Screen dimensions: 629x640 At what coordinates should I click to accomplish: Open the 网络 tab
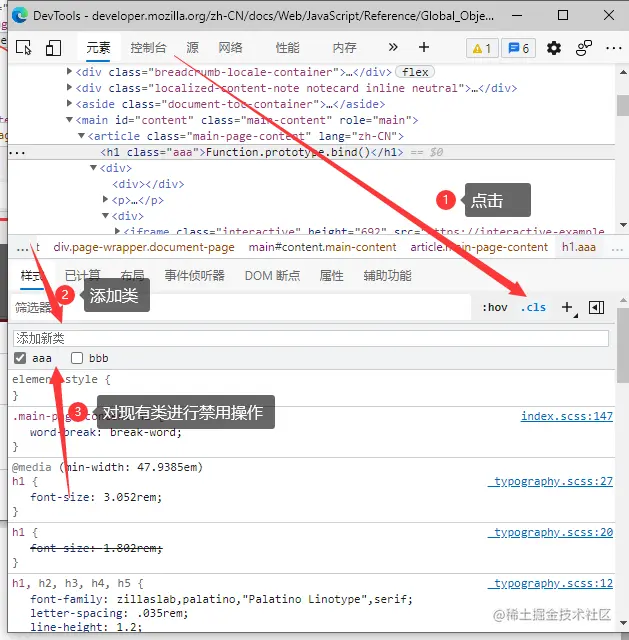(230, 48)
